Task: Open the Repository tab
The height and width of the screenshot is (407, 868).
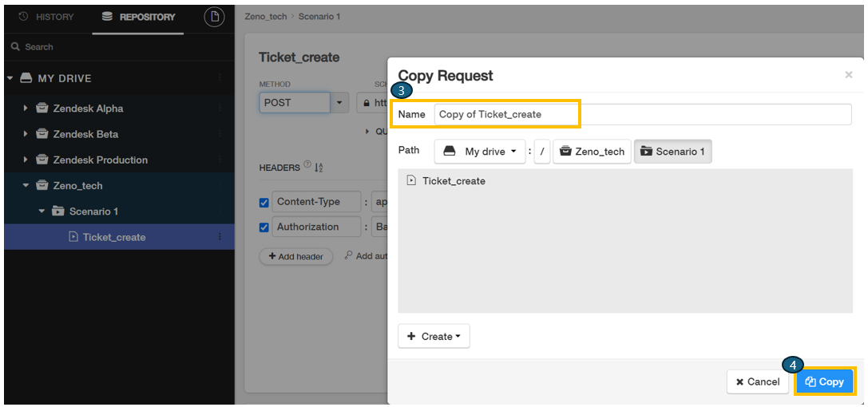Action: click(x=138, y=17)
